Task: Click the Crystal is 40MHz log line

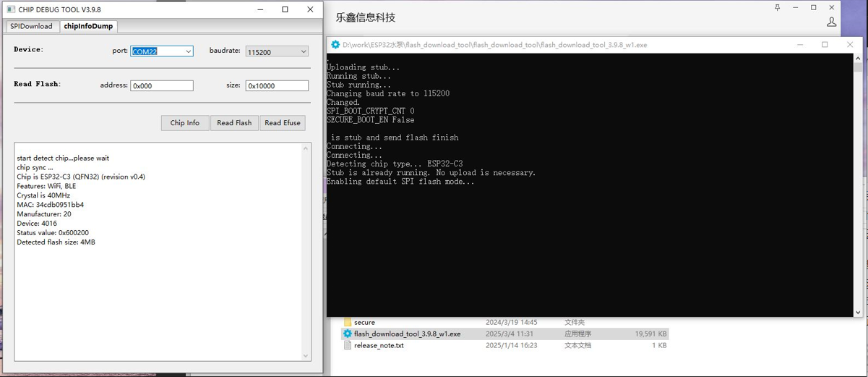Action: click(43, 195)
